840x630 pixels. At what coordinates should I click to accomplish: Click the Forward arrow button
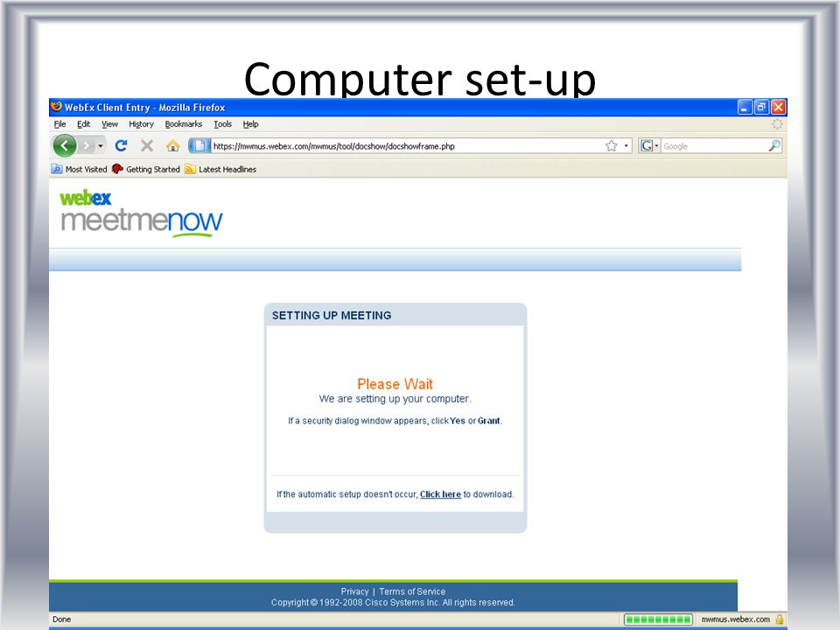(x=86, y=146)
